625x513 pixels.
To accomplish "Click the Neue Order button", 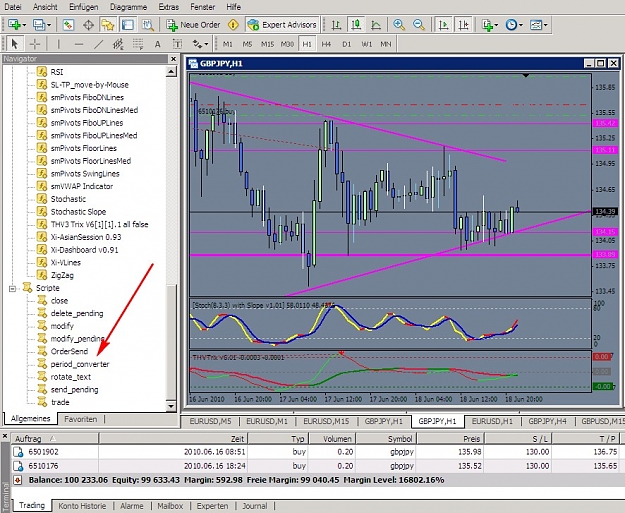I will [193, 25].
